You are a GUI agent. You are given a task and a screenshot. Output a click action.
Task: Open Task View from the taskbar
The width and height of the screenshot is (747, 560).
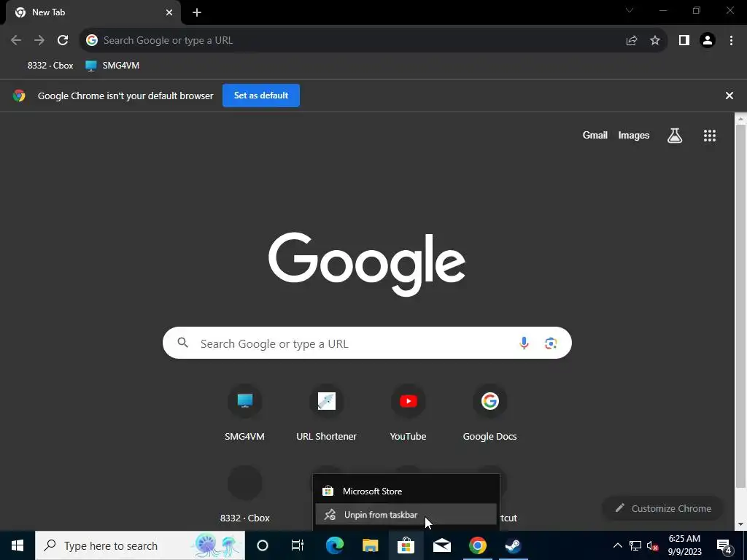click(298, 545)
